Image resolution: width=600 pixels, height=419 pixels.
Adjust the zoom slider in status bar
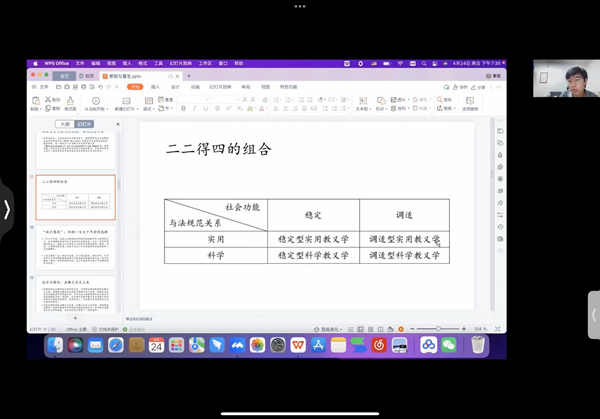[x=438, y=328]
